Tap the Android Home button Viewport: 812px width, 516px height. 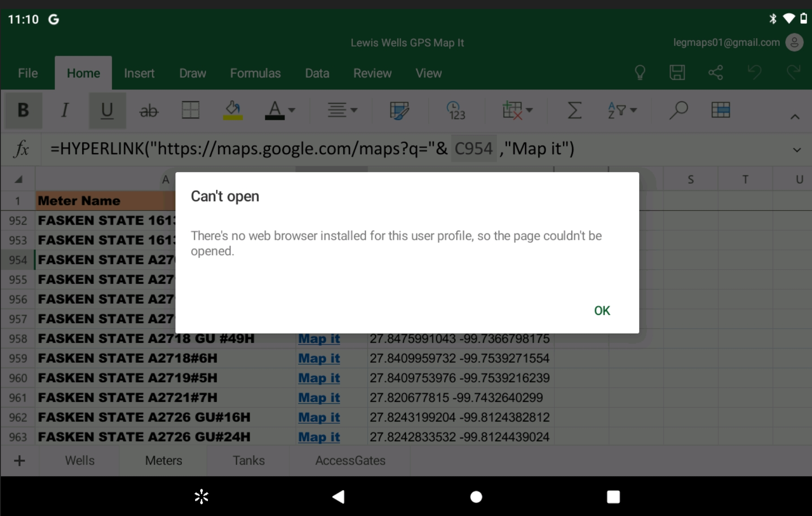pos(476,497)
